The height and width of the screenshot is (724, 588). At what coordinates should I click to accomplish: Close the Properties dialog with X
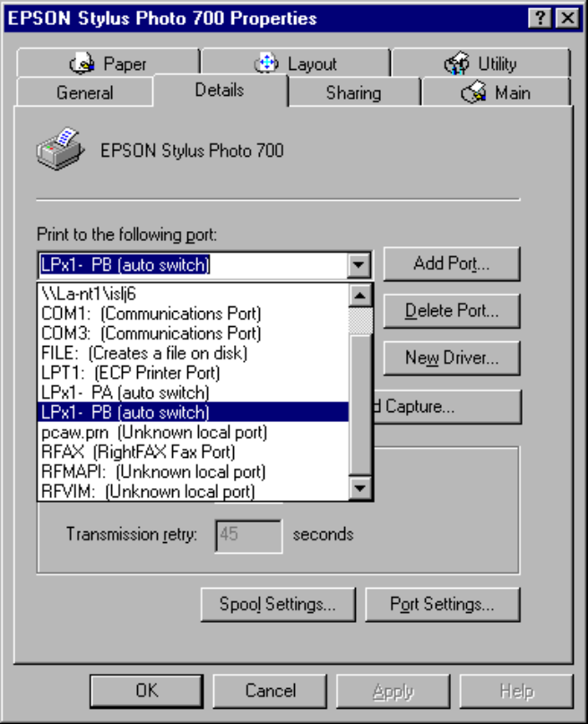(567, 19)
